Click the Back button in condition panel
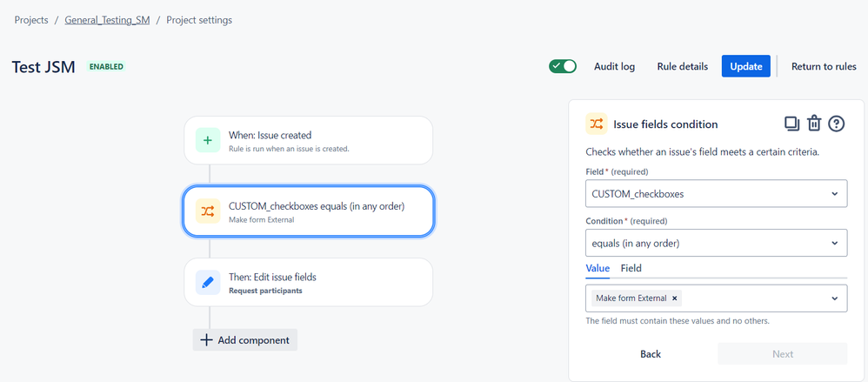Screen dimensions: 868x382 (651, 354)
